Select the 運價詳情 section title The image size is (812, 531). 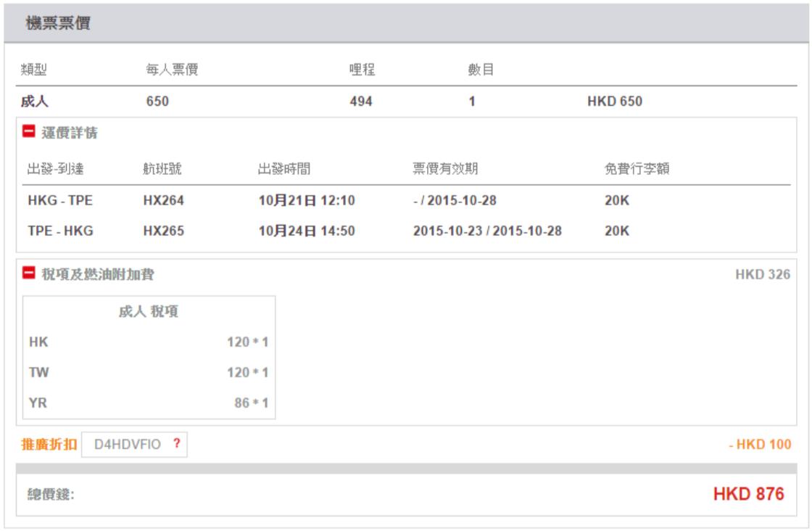click(x=68, y=132)
